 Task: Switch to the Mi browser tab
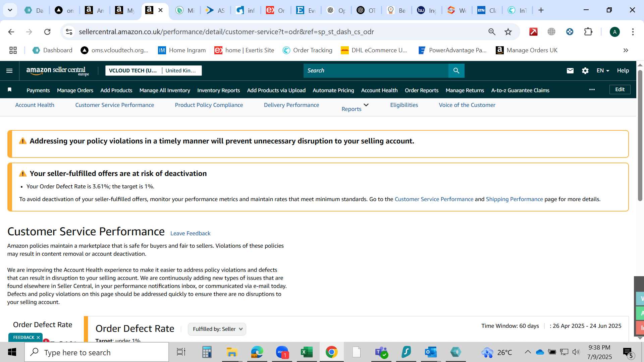185,10
